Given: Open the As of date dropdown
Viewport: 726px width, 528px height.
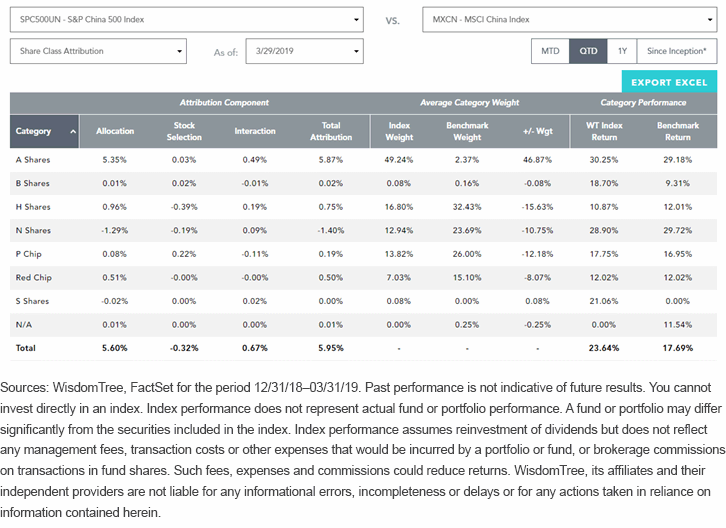Looking at the screenshot, I should click(x=305, y=51).
